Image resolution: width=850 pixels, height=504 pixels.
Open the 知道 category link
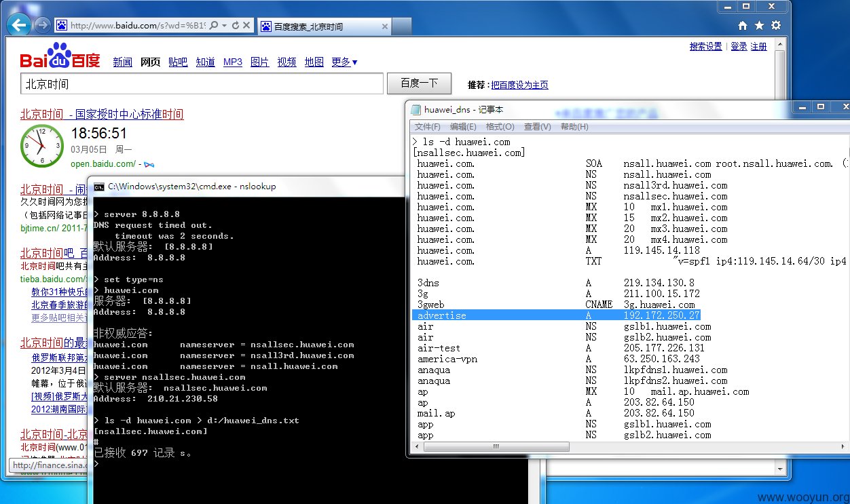(x=206, y=62)
